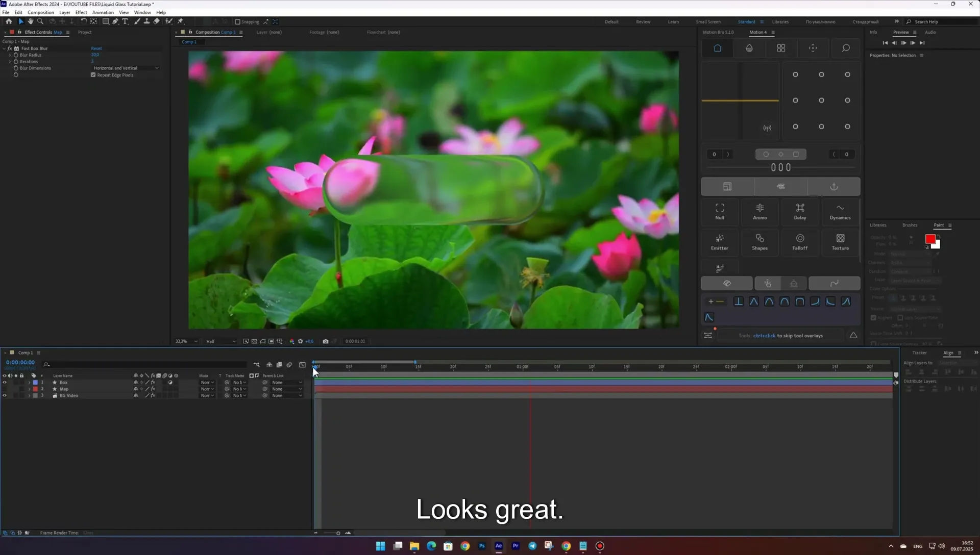Screen dimensions: 980x555
Task: Open the viewer magnification dropdown
Action: click(x=186, y=341)
